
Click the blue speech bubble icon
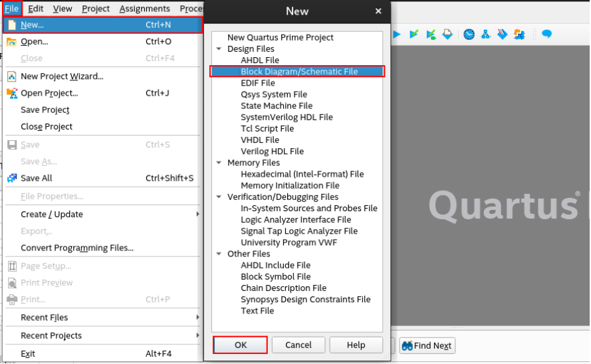click(547, 35)
